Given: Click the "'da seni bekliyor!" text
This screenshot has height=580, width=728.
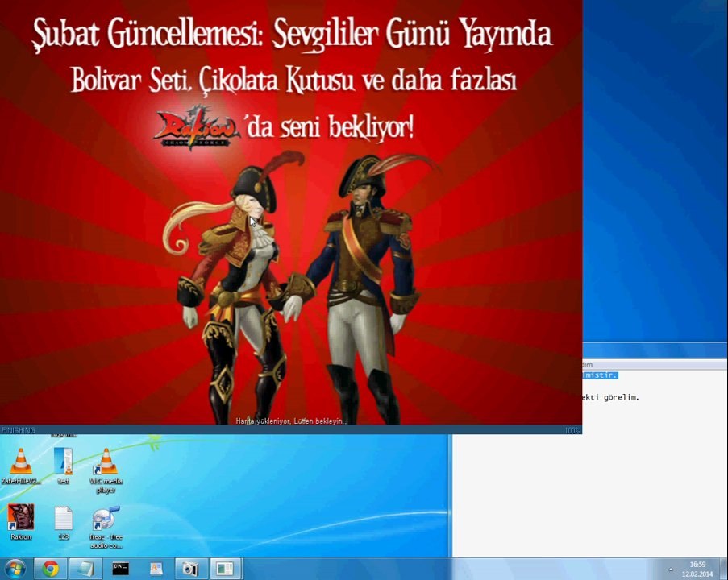Looking at the screenshot, I should tap(330, 127).
